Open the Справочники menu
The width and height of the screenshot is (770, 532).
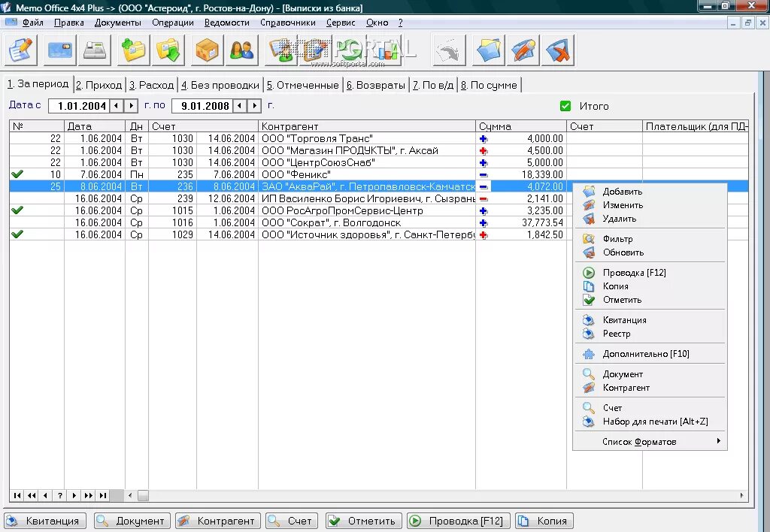(288, 23)
